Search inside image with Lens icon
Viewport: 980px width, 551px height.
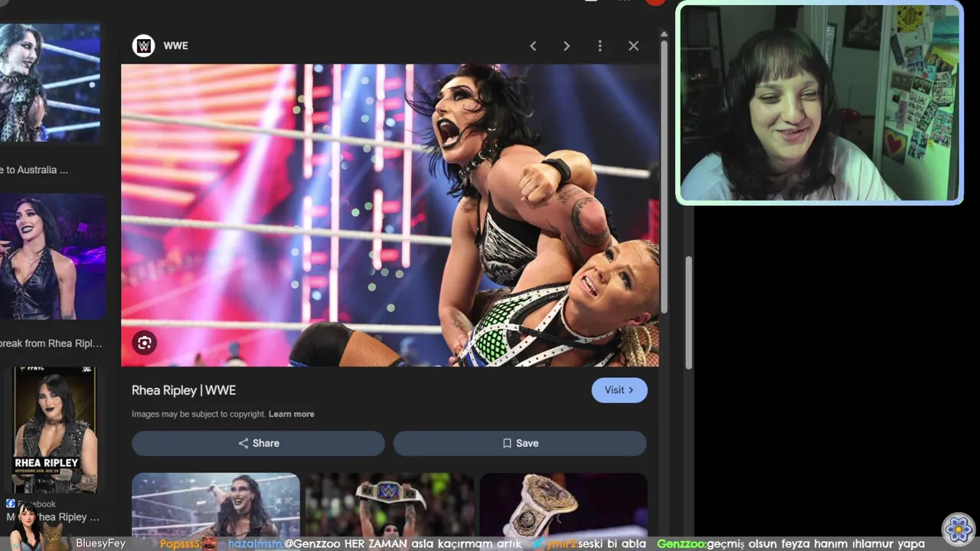coord(144,343)
